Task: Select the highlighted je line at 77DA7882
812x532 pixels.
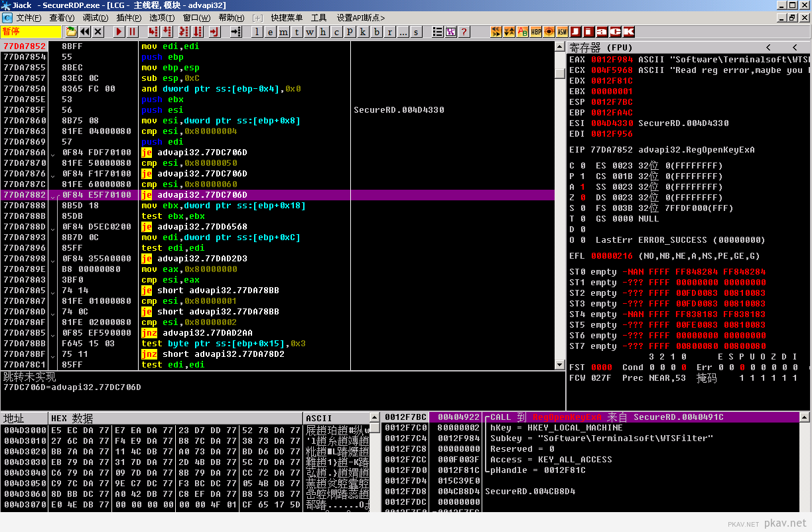Action: (277, 195)
